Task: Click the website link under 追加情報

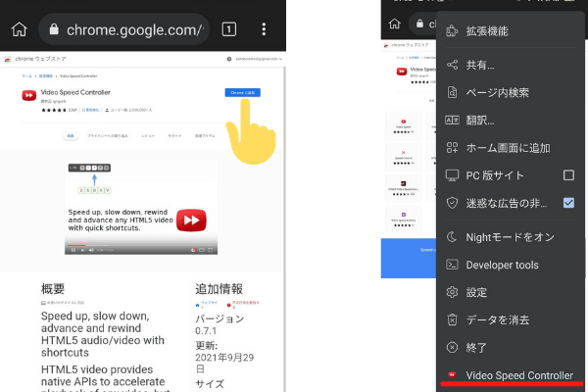Action: [206, 304]
